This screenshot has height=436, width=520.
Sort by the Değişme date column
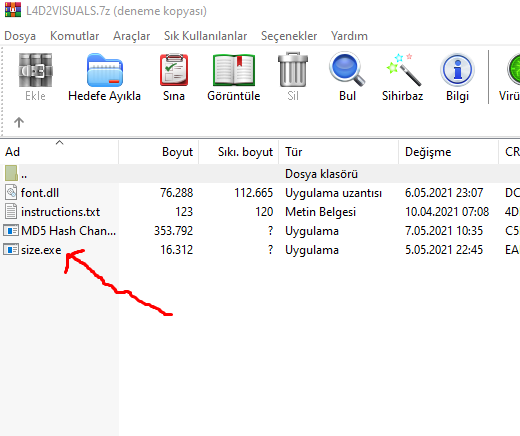tap(448, 152)
